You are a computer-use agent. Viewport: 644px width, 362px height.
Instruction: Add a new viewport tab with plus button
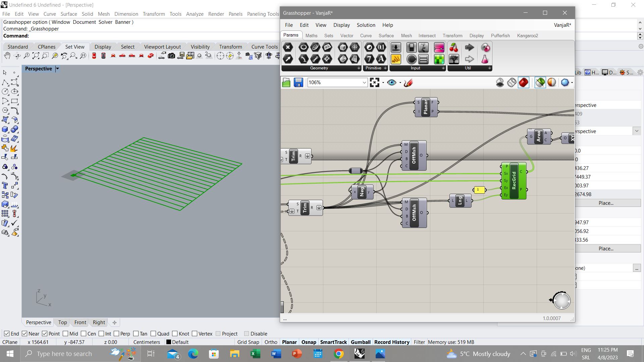pos(114,322)
